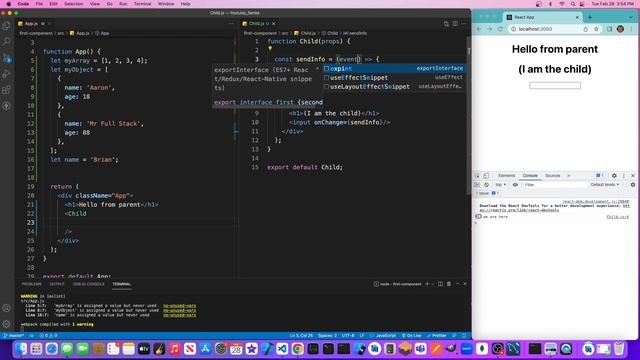
Task: Toggle the console sidebar in DevTools
Action: 477,184
